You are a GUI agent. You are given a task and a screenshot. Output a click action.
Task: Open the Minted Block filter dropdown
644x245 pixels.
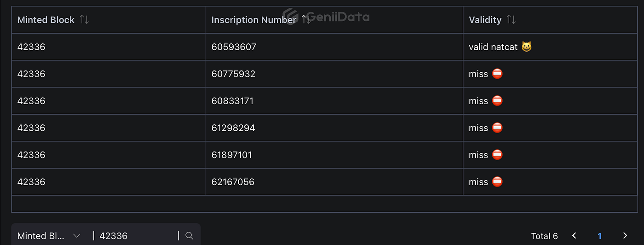point(49,236)
